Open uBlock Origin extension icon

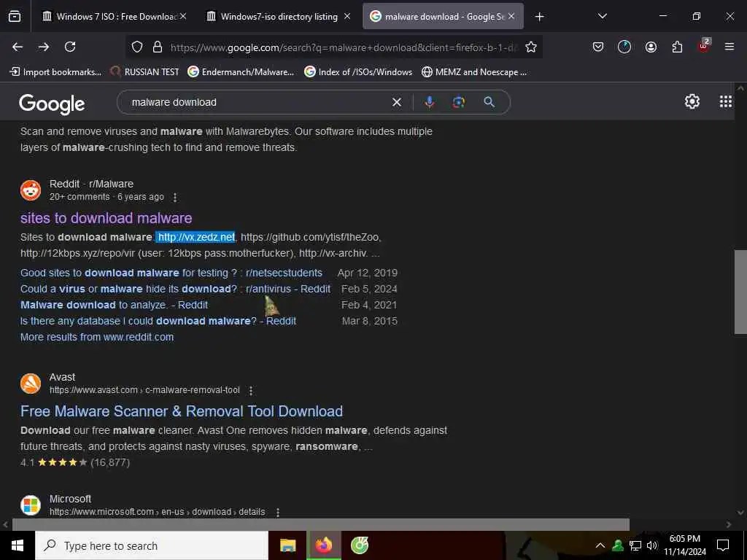pos(704,46)
